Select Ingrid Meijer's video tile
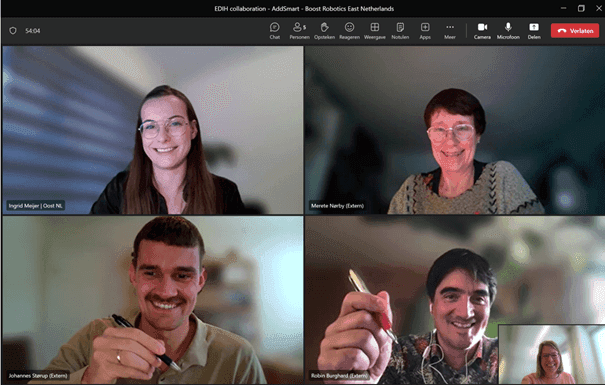605x385 pixels. pos(153,130)
